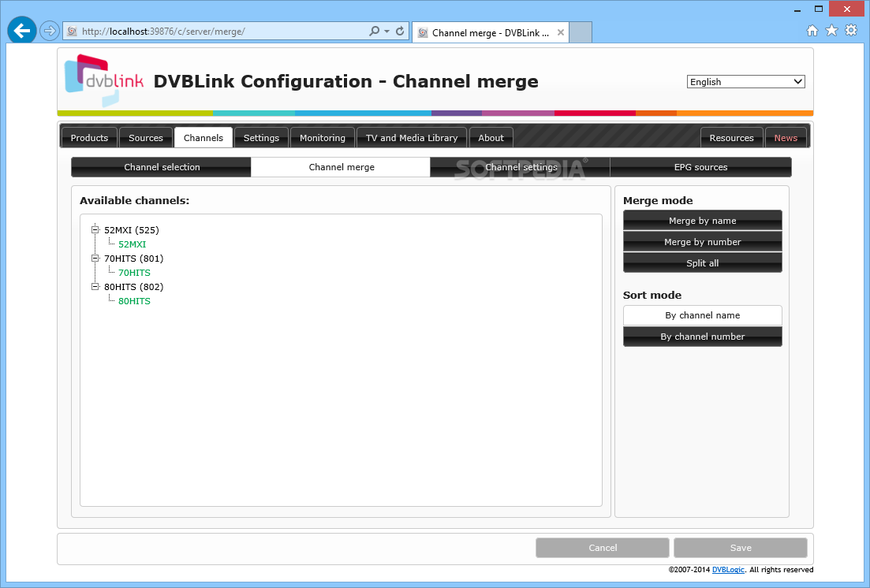Click the localhost URL address field
This screenshot has width=870, height=588.
pos(222,32)
